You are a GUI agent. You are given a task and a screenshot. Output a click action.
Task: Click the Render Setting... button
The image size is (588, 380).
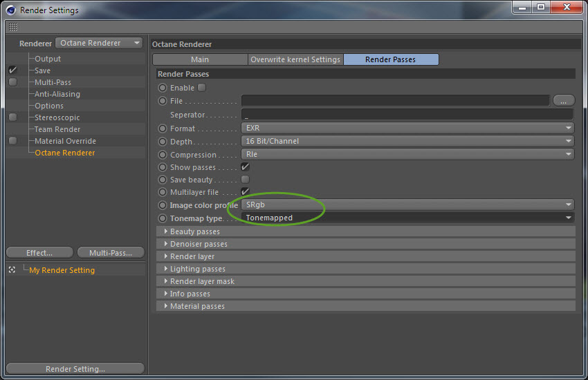[75, 369]
